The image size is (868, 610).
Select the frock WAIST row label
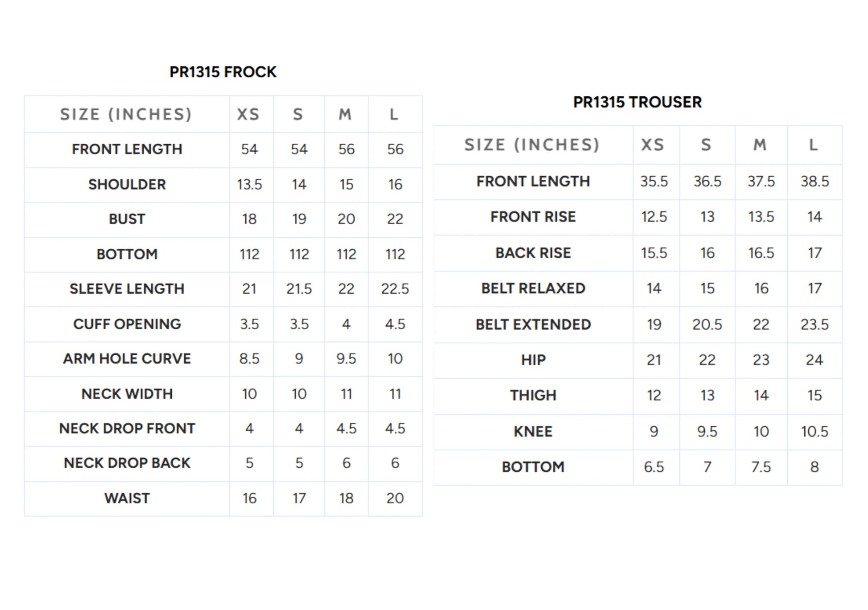127,498
